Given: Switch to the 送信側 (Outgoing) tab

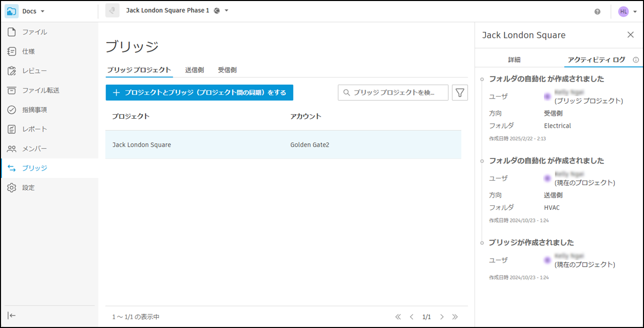Looking at the screenshot, I should point(195,70).
